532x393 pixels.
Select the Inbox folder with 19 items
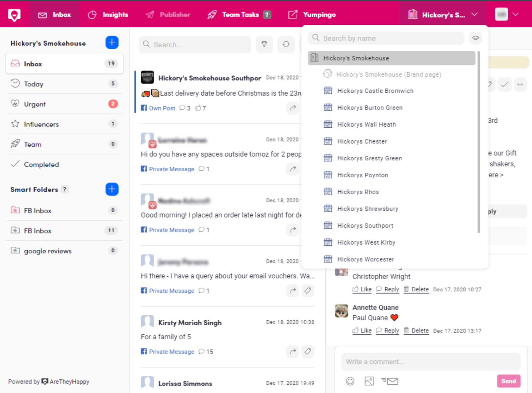pyautogui.click(x=64, y=64)
